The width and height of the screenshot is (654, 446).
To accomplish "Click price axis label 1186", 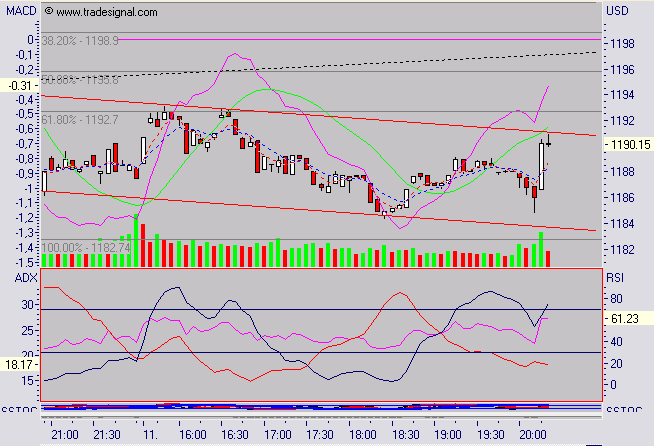I will [622, 197].
